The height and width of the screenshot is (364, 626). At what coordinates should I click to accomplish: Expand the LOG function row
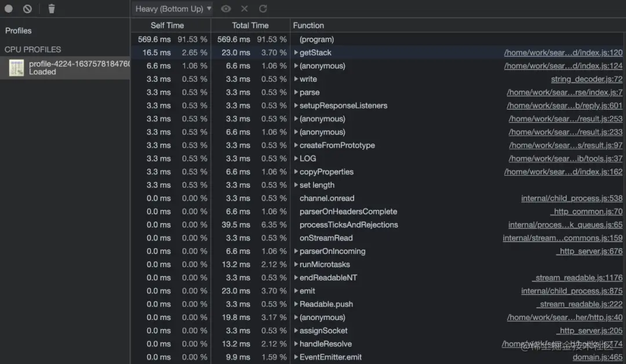296,158
